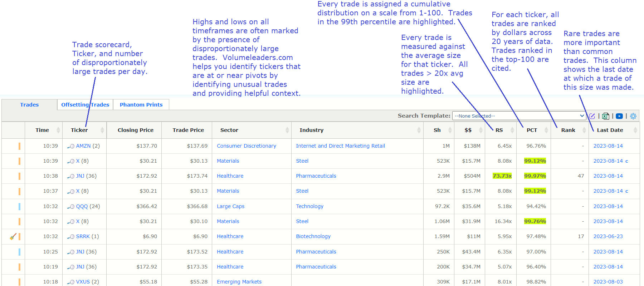The width and height of the screenshot is (644, 286).
Task: Click the magnifier icon beside VXUS (2)
Action: [71, 282]
